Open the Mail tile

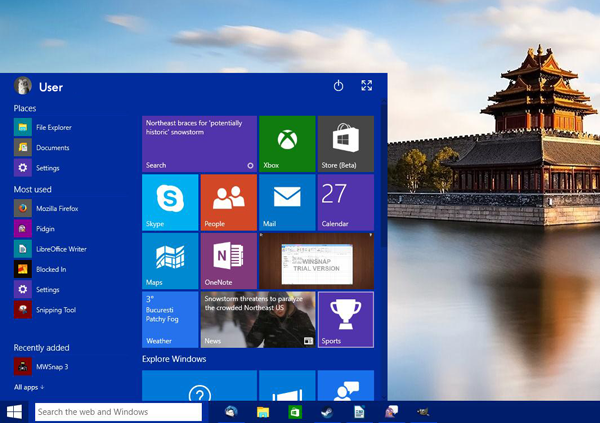pos(287,203)
